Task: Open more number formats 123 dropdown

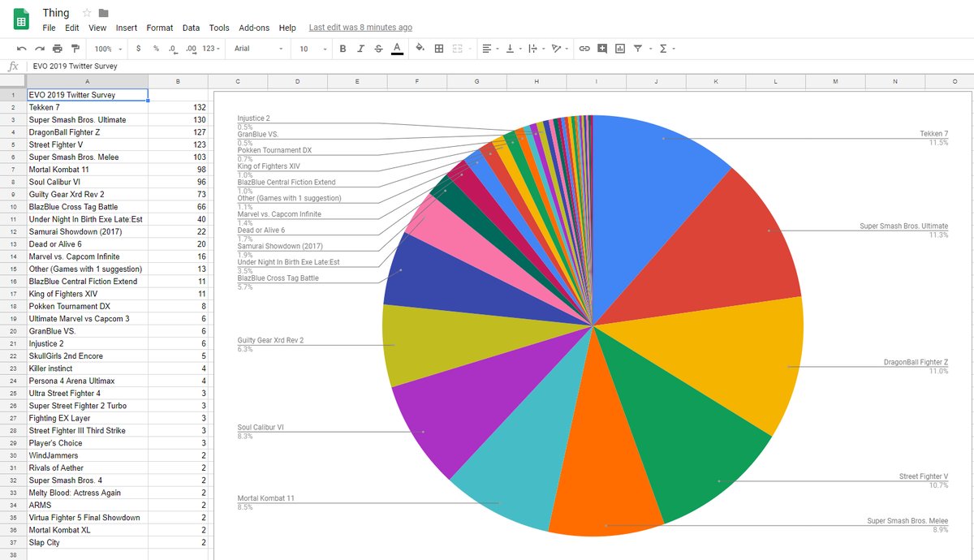Action: [211, 49]
